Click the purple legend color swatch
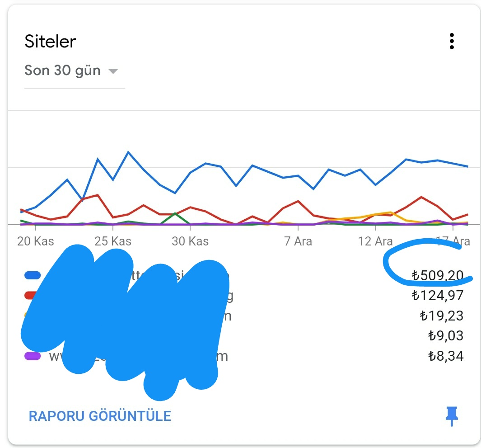Screen dimensions: 481x448 (32, 356)
